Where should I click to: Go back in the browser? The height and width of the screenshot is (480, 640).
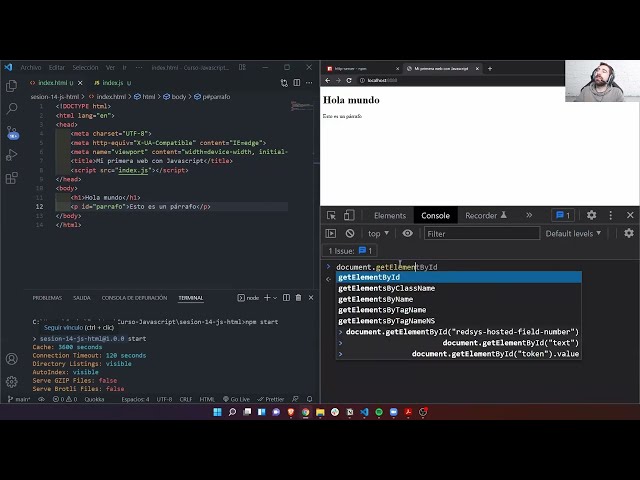tap(327, 80)
